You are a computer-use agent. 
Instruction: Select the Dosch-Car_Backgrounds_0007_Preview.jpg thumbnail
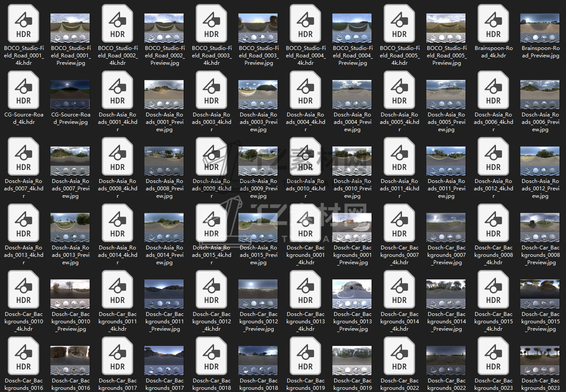[446, 227]
